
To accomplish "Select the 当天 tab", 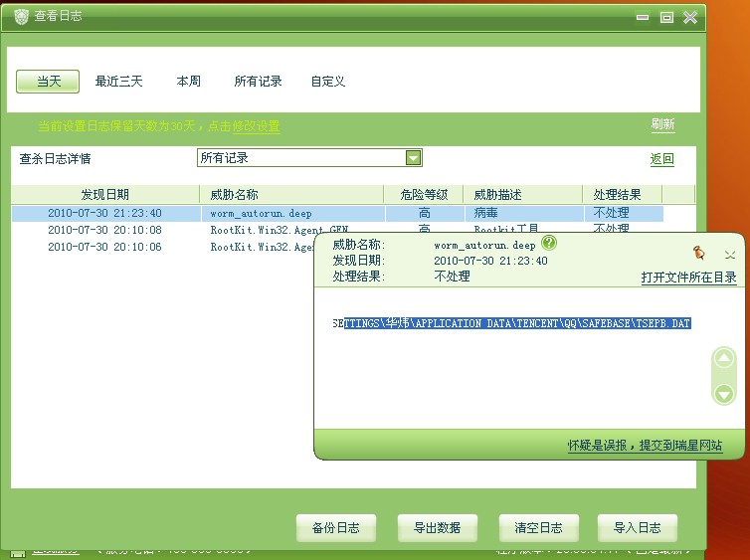I will coord(48,82).
